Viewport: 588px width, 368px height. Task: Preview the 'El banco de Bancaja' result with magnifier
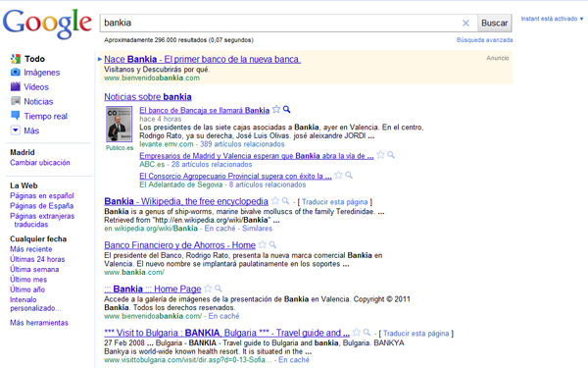(287, 109)
